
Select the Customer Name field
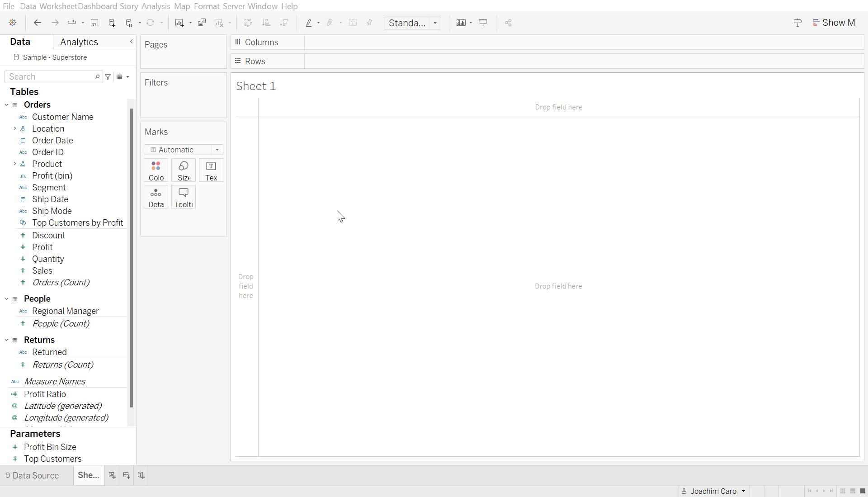point(63,117)
